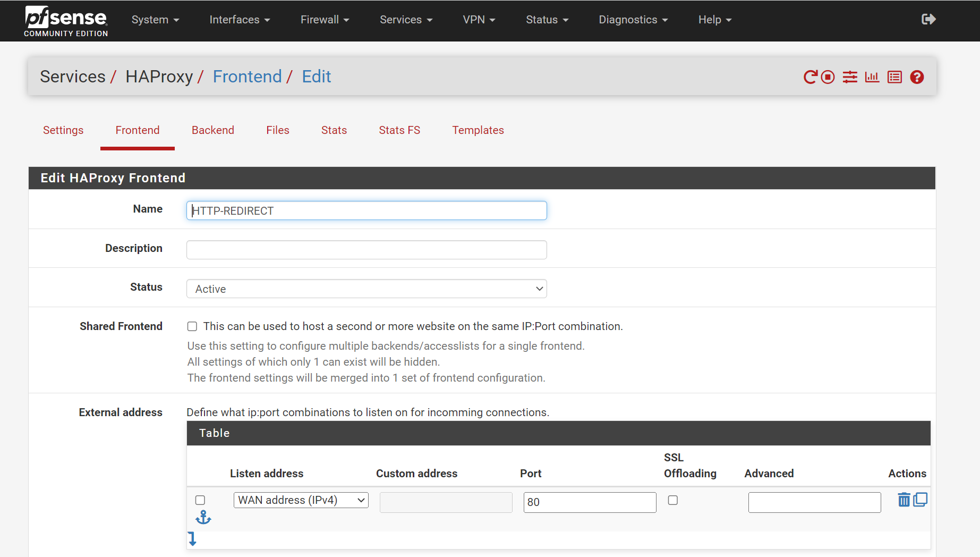Restart the HAProxy service icon
The image size is (980, 557).
[810, 77]
